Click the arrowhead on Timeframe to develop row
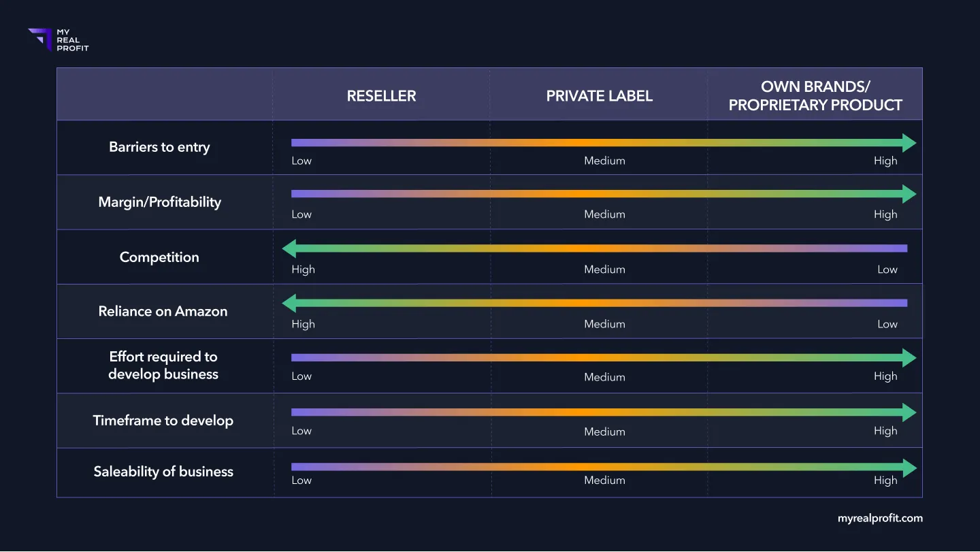Image resolution: width=980 pixels, height=552 pixels. pos(909,412)
